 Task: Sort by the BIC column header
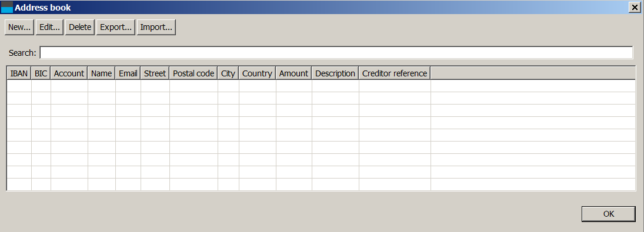click(x=41, y=73)
